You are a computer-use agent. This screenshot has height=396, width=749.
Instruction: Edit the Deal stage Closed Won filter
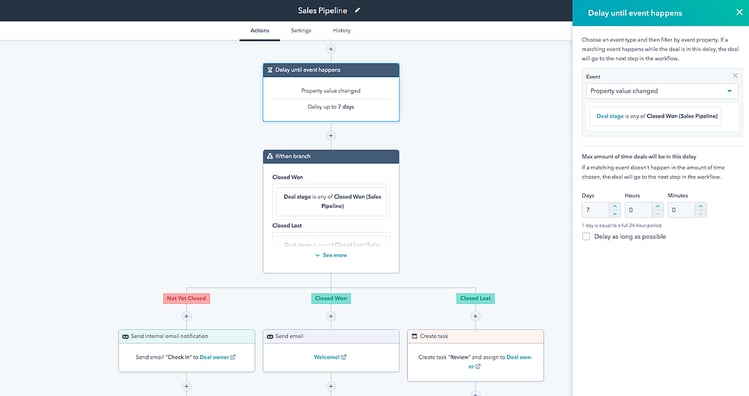point(655,117)
